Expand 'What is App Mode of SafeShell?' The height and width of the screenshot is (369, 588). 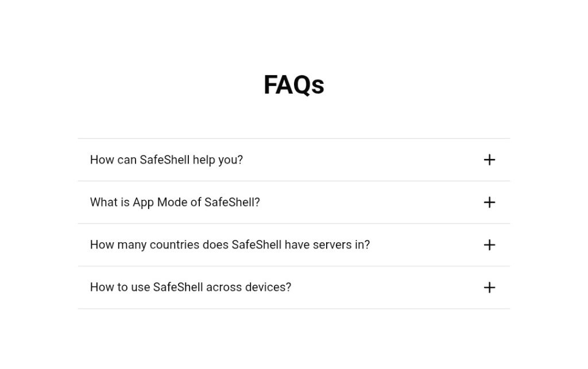pyautogui.click(x=175, y=203)
